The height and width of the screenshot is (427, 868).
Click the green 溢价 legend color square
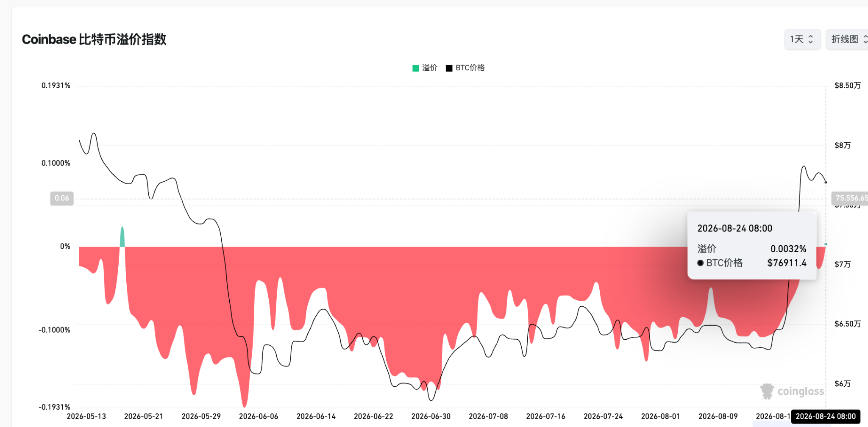pos(416,68)
